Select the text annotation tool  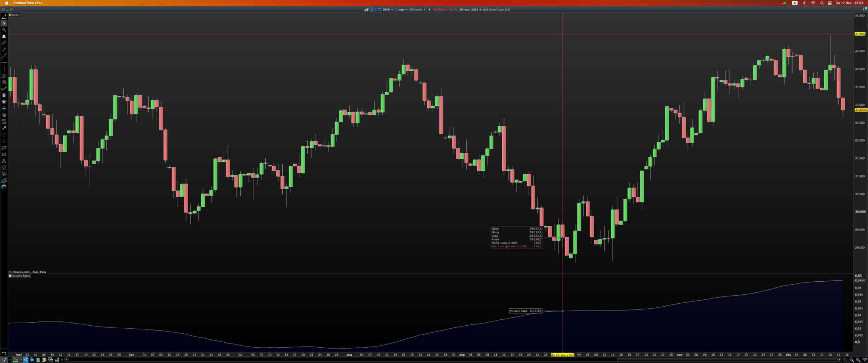4,122
